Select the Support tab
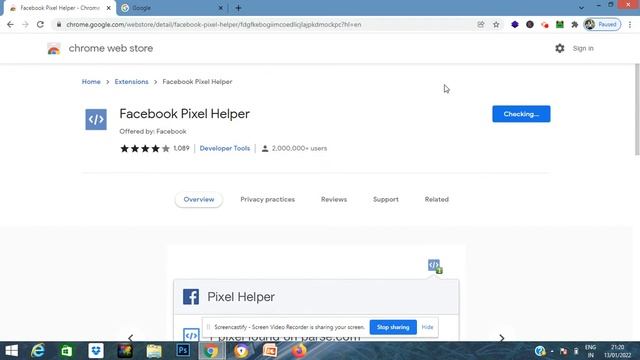This screenshot has width=640, height=360. pos(386,199)
